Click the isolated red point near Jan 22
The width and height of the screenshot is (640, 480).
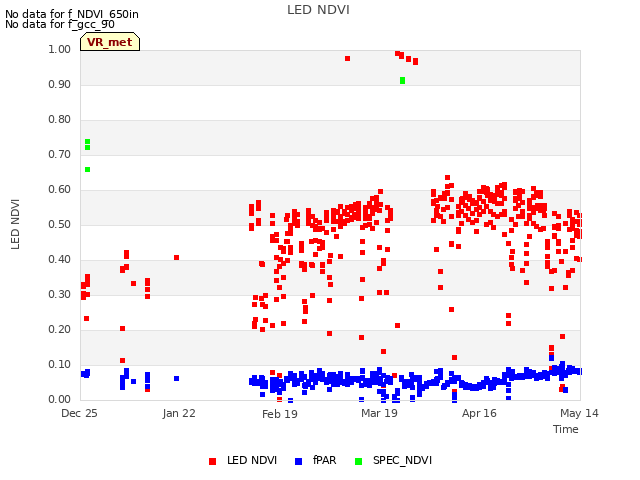(176, 258)
